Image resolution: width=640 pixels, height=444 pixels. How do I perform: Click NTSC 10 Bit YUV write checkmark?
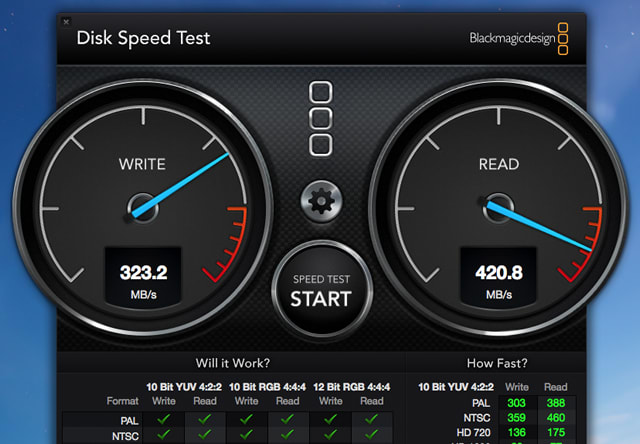[x=164, y=434]
